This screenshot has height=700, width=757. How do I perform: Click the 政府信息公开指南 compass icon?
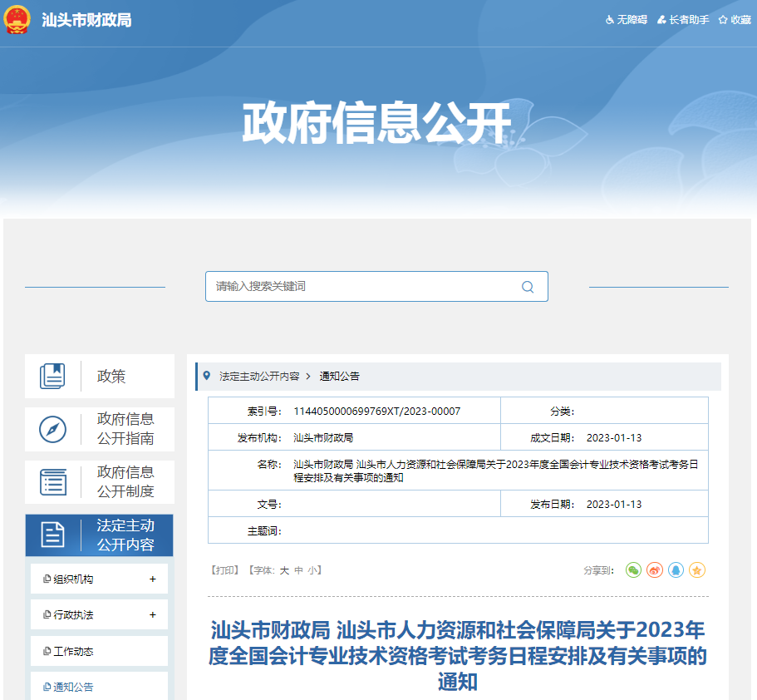pos(53,428)
